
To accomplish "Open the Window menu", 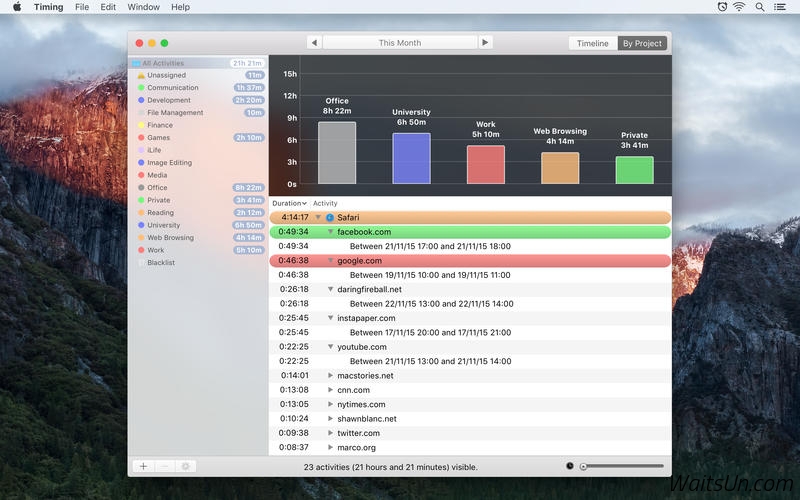I will click(x=143, y=7).
